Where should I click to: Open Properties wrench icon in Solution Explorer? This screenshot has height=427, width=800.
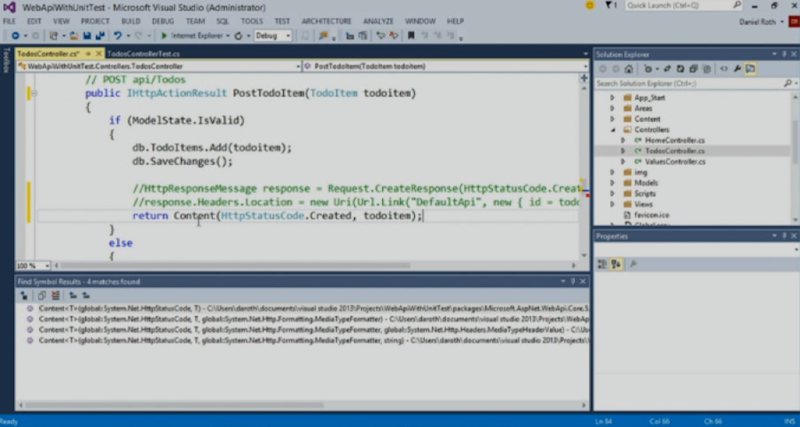tap(737, 69)
